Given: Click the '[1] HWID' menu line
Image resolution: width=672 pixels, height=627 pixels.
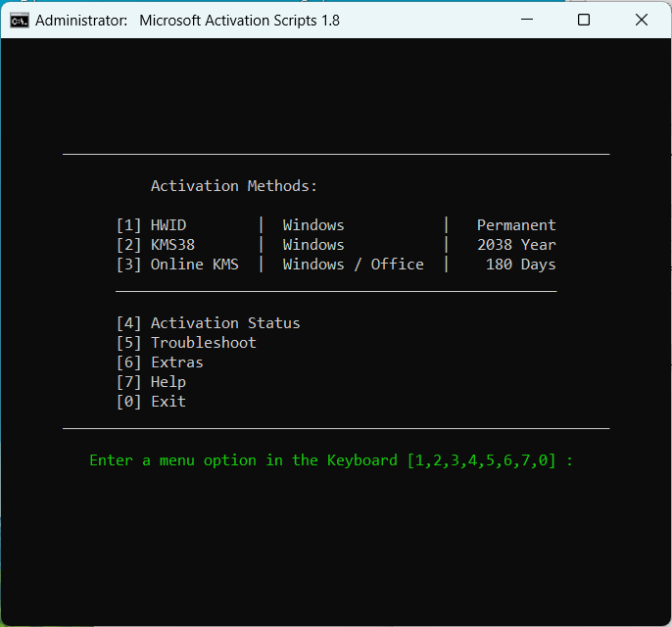Looking at the screenshot, I should click(x=151, y=225).
